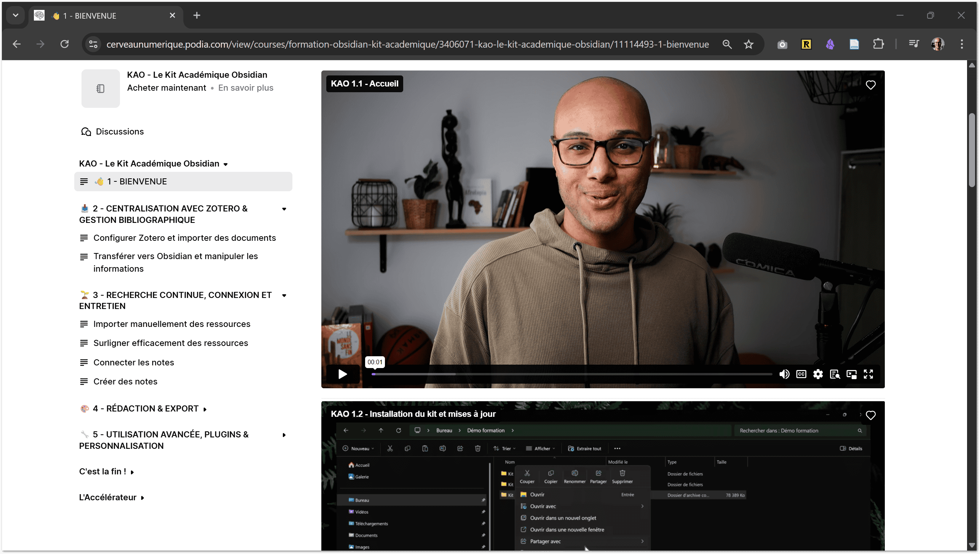This screenshot has width=980, height=554.
Task: Open a new browser tab
Action: coord(197,16)
